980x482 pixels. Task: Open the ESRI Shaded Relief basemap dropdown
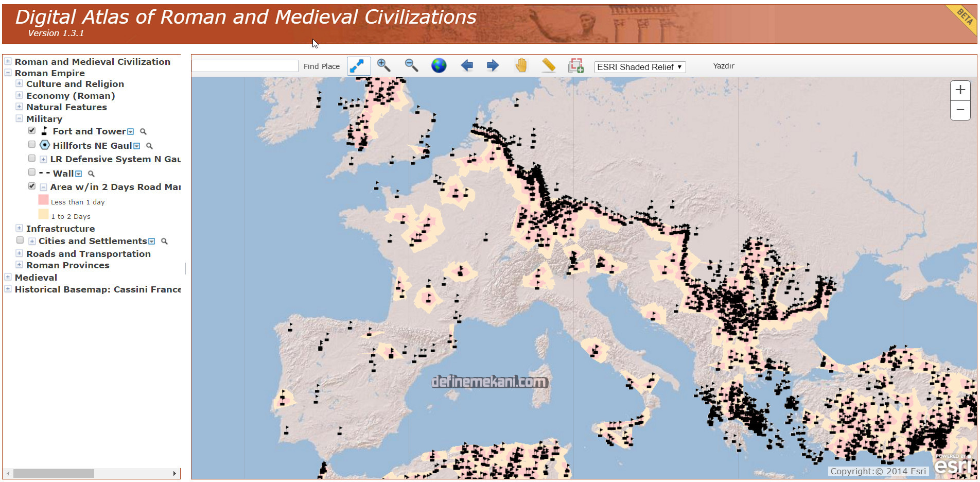click(x=639, y=67)
